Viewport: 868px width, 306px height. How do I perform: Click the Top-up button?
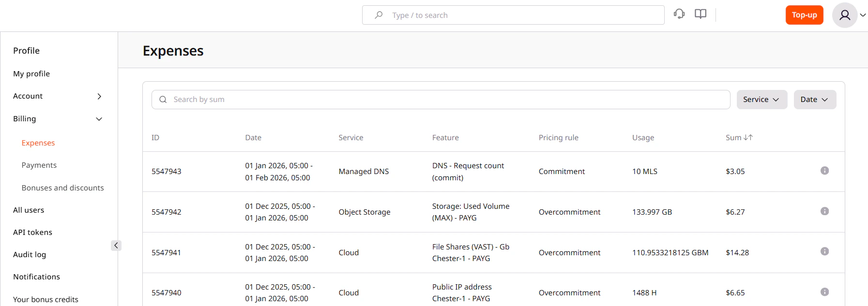point(804,15)
